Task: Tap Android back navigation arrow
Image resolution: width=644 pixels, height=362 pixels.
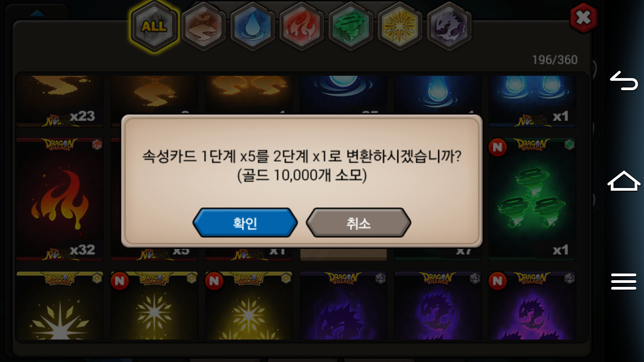Action: tap(624, 81)
